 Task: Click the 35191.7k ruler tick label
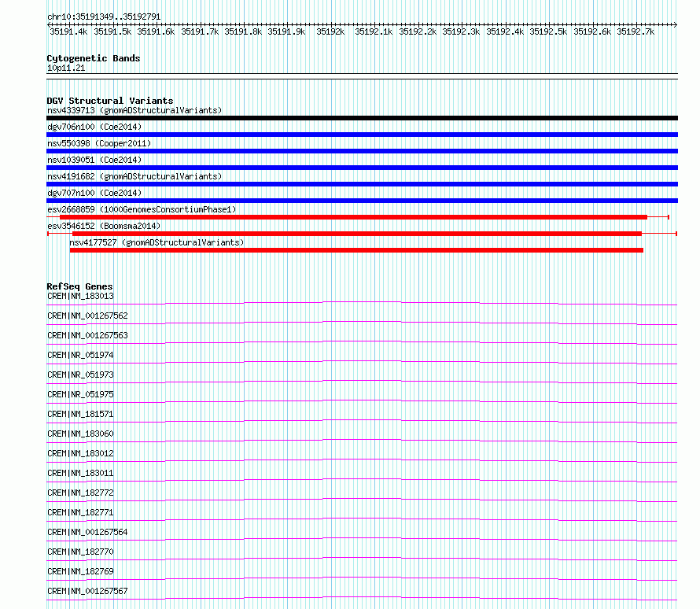pyautogui.click(x=200, y=31)
